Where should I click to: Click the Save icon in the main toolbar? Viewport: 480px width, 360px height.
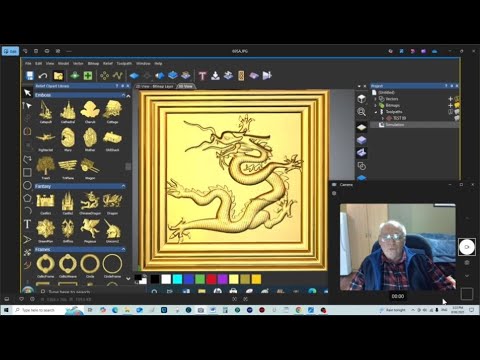30,76
